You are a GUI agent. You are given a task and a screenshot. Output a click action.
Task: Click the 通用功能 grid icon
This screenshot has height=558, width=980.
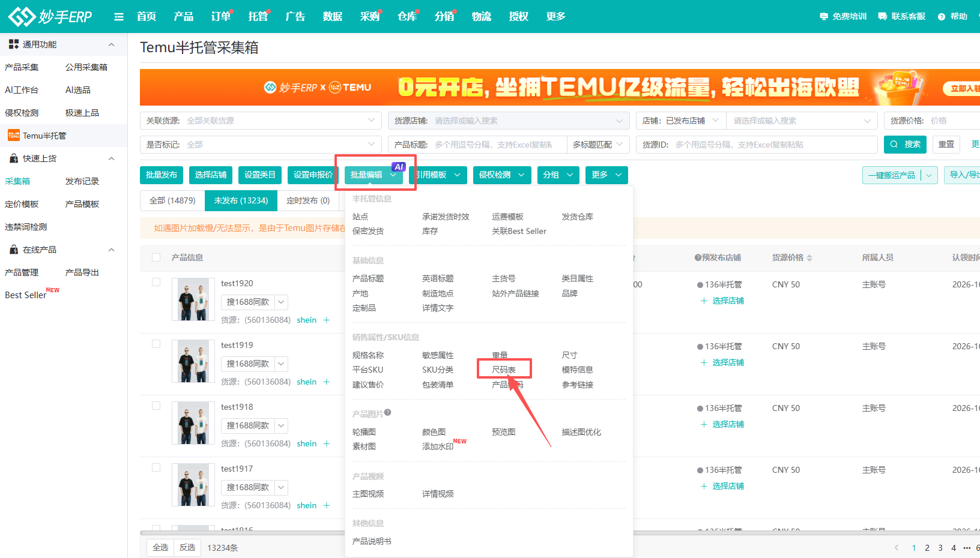pyautogui.click(x=14, y=44)
